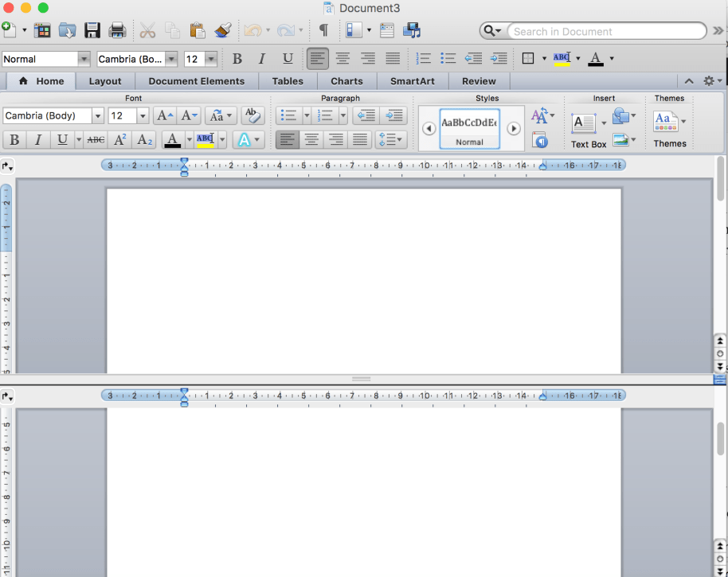Open the Review ribbon tab
This screenshot has width=728, height=577.
479,80
